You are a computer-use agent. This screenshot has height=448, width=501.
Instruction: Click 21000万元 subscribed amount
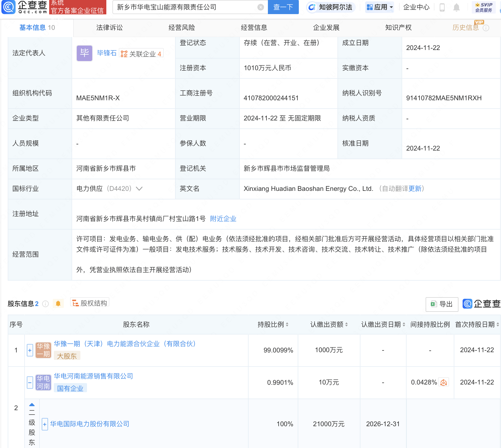coord(329,424)
